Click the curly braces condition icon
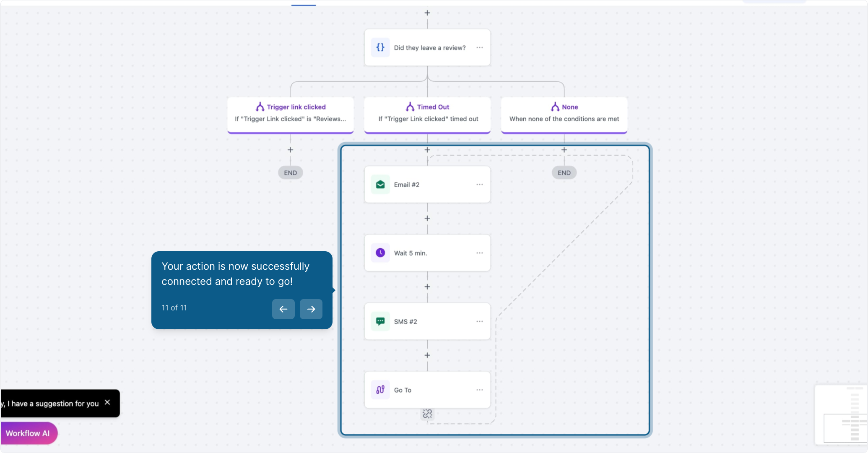This screenshot has width=868, height=453. [x=380, y=47]
